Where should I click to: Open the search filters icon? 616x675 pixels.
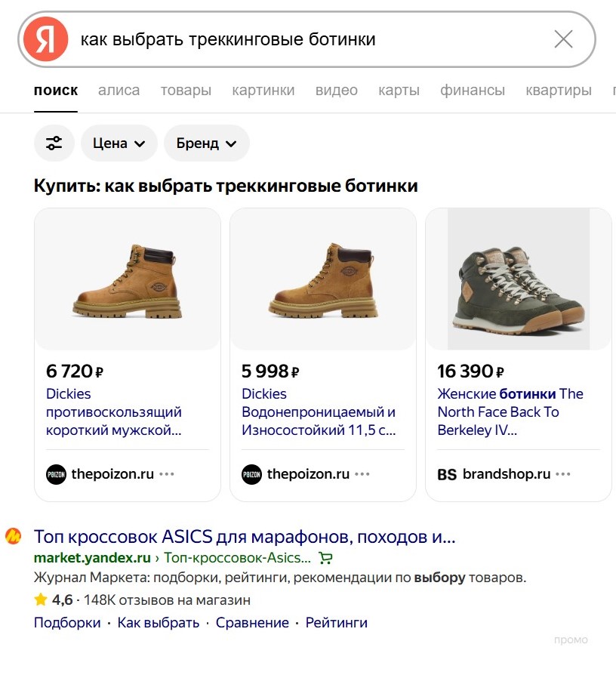pyautogui.click(x=54, y=143)
